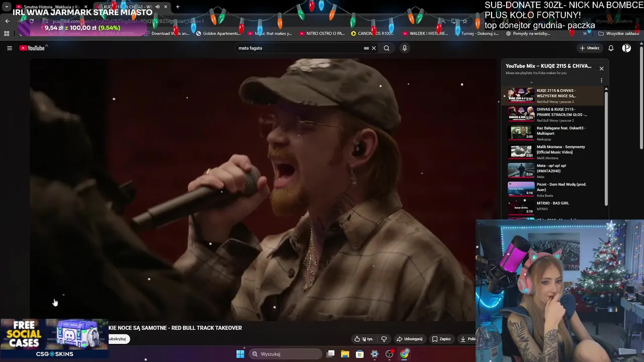Open File Explorer from taskbar
This screenshot has width=644, height=362.
345,354
